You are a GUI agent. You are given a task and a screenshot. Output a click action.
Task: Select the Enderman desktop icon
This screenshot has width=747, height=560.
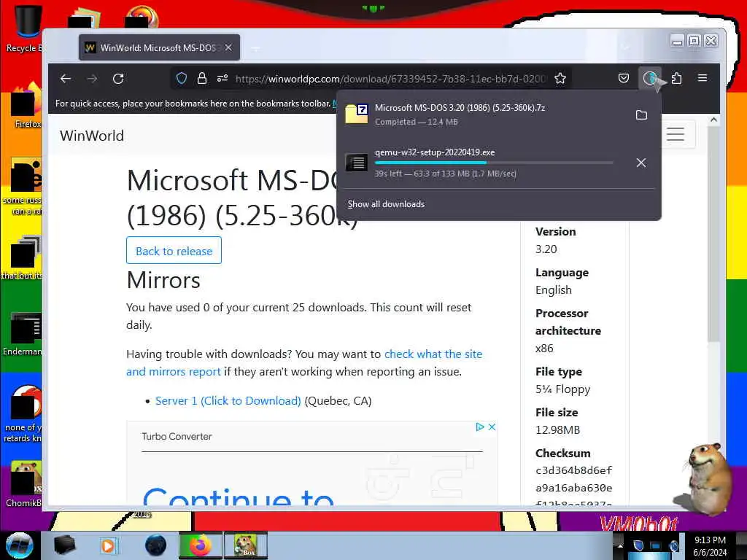23,334
